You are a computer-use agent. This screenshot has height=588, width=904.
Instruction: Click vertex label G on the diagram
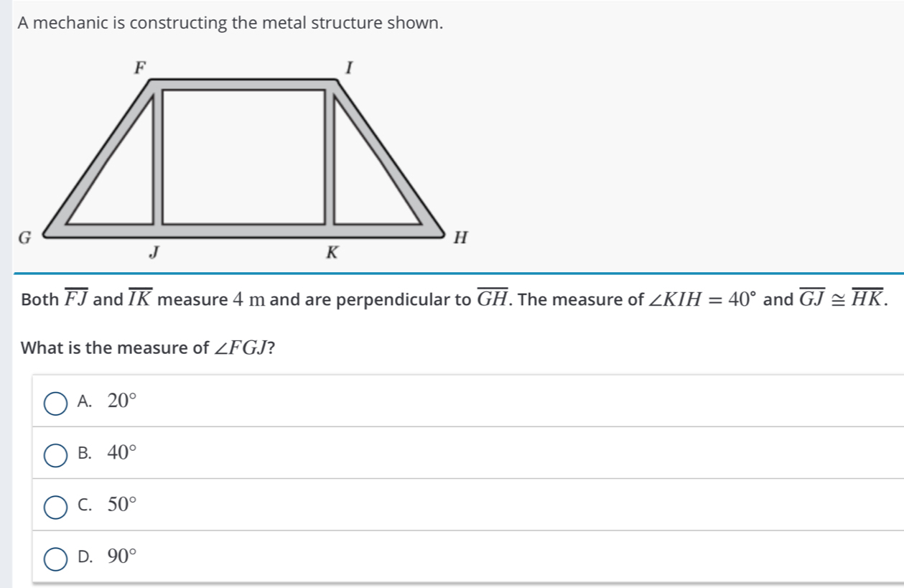[x=25, y=236]
